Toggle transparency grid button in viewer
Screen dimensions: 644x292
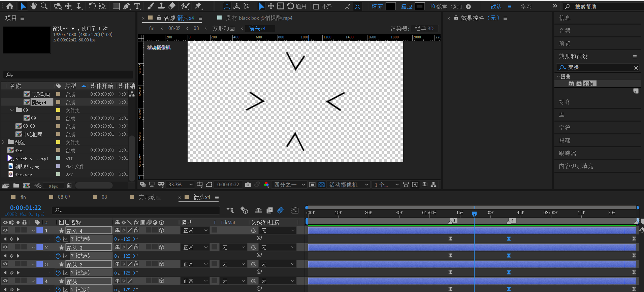click(x=322, y=185)
